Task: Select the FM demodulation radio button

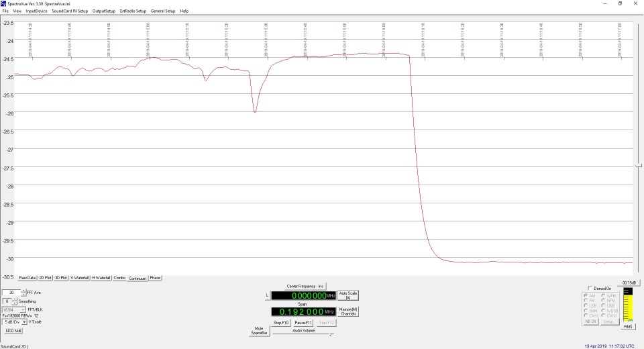Action: pos(586,301)
